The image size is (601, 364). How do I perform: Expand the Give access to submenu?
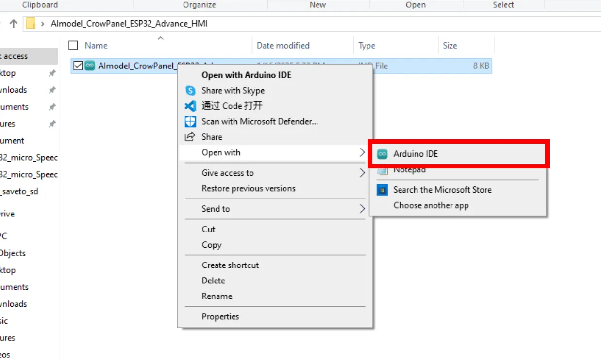click(362, 173)
